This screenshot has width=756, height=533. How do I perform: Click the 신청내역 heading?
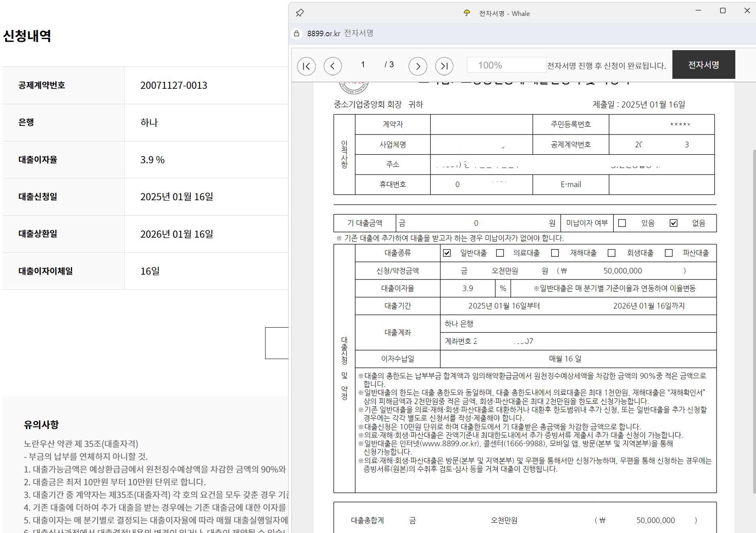coord(27,36)
